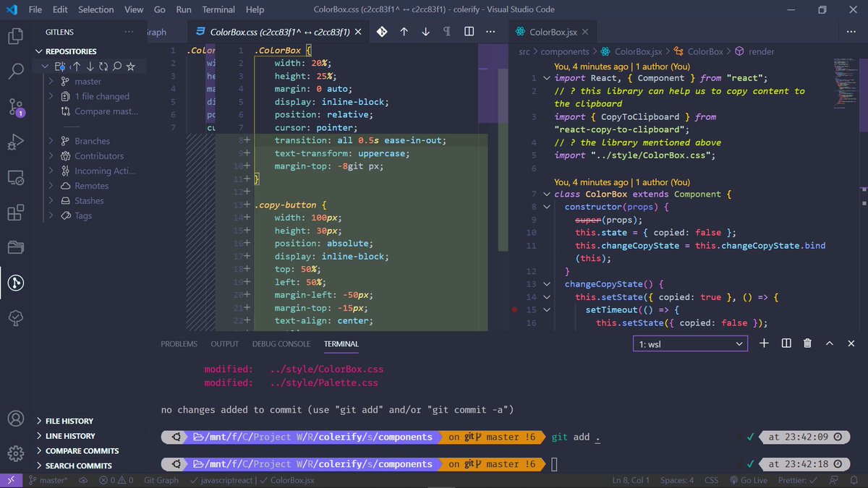
Task: Expand the Contributors node
Action: (51, 156)
